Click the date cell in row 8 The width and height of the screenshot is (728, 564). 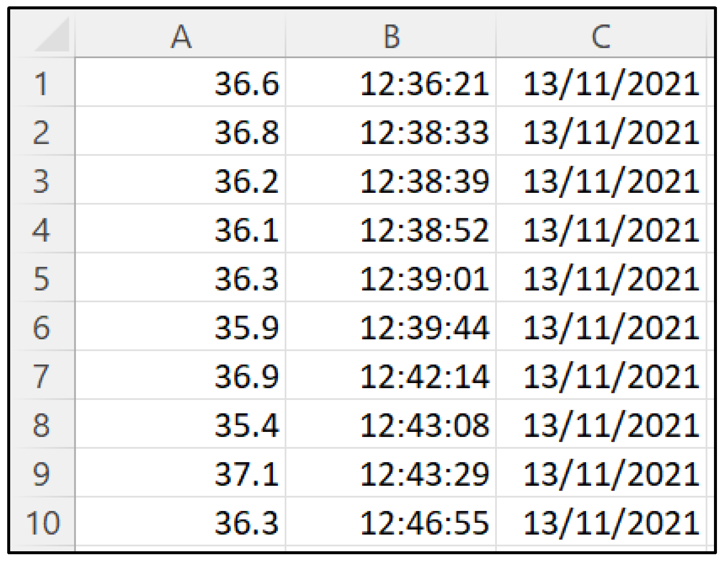(x=611, y=425)
